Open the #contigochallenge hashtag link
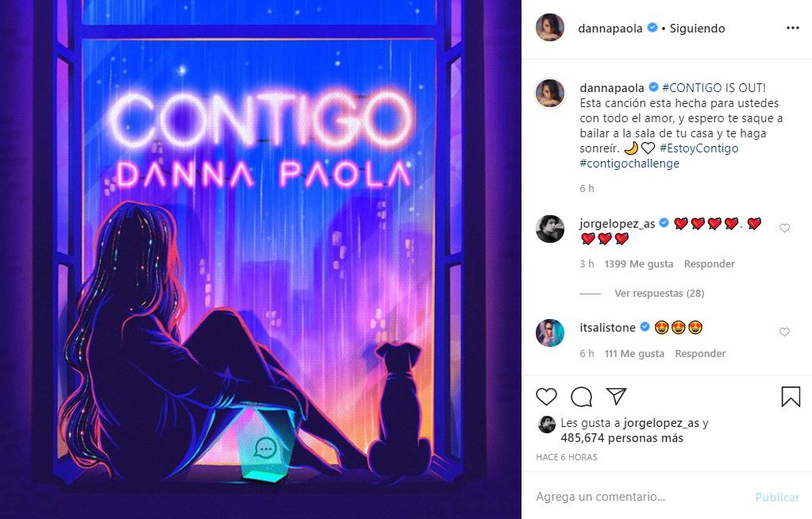 point(629,163)
